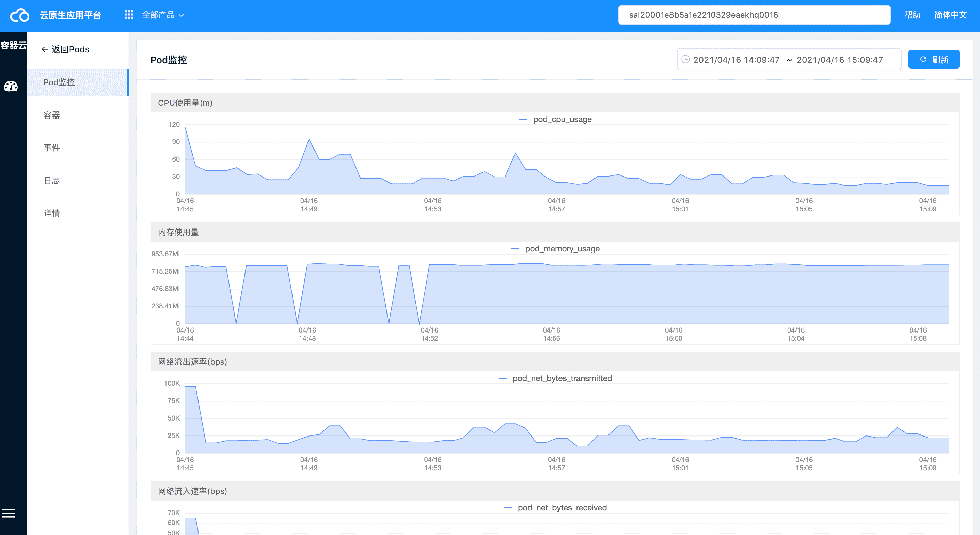
Task: Click the 476.83Mi axis label
Action: click(x=165, y=289)
